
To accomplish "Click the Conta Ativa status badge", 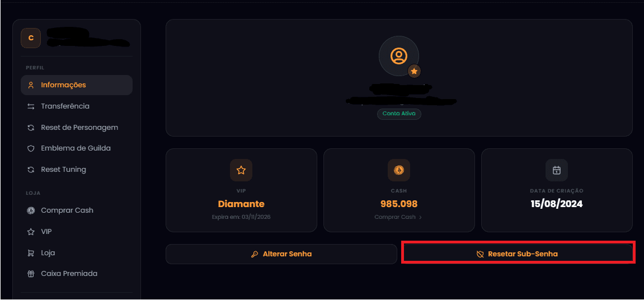I will tap(399, 114).
